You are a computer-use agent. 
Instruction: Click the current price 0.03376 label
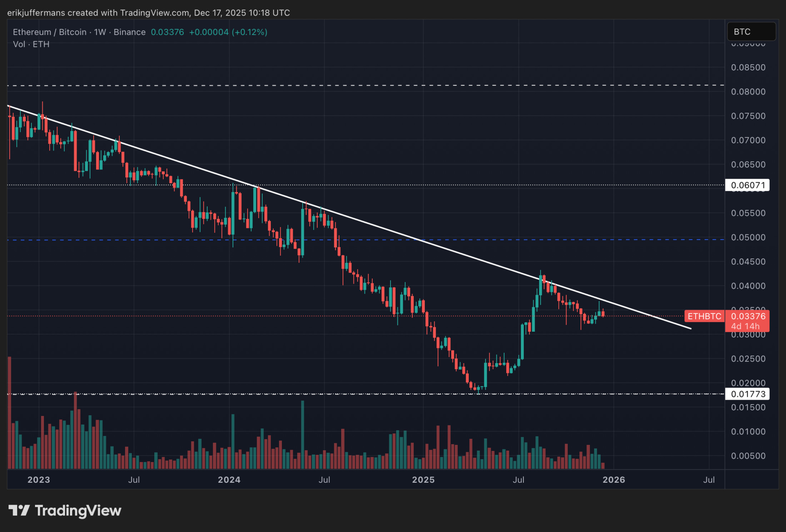748,316
